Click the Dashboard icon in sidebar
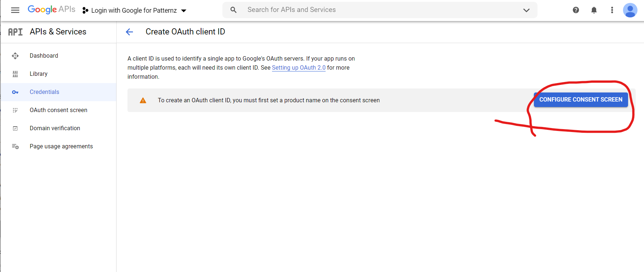This screenshot has width=644, height=272. pos(15,56)
